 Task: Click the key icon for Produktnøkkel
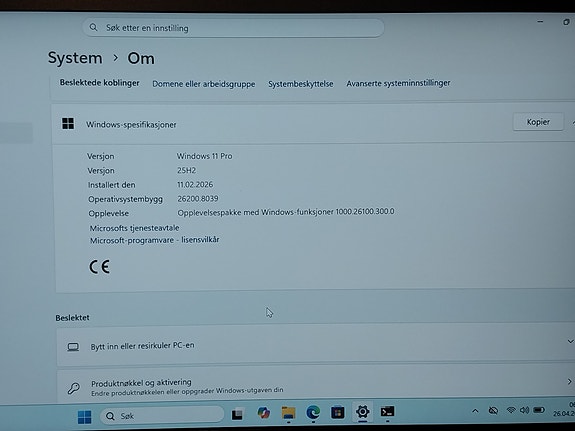[x=74, y=388]
